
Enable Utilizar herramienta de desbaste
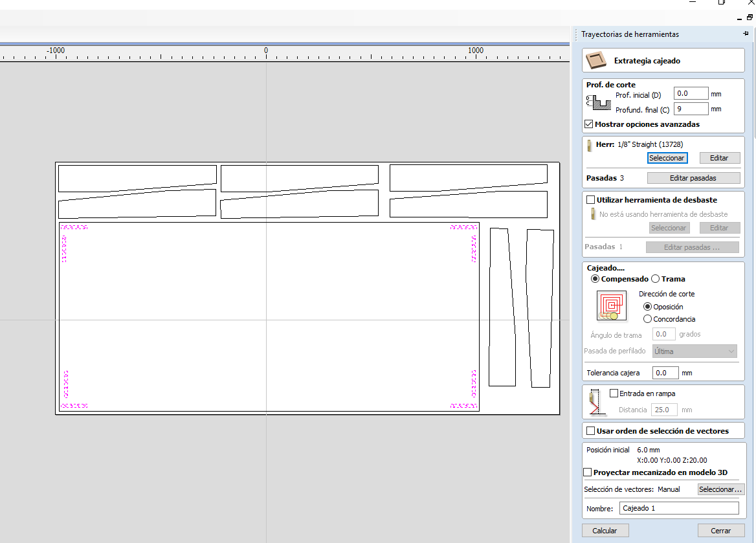590,199
